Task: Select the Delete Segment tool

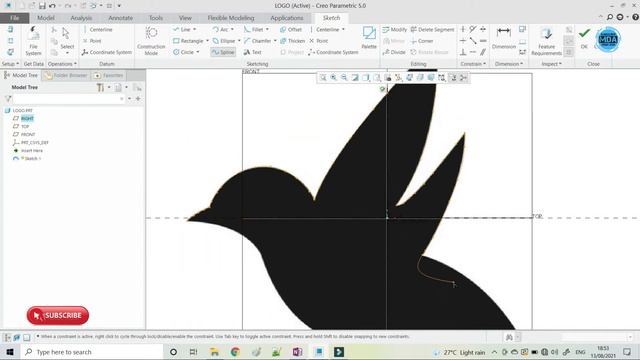Action: 432,29
